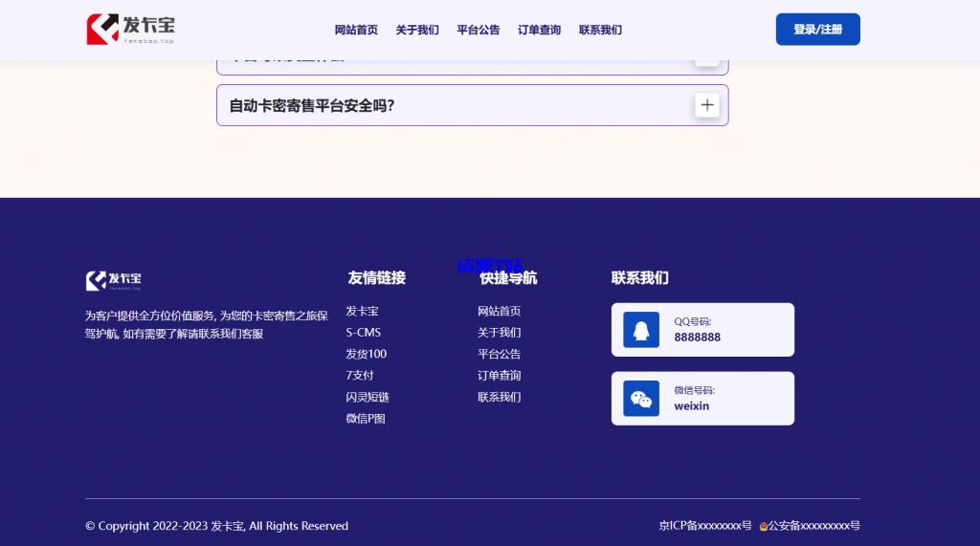Click the white 发卡宝 footer logo
The width and height of the screenshot is (980, 546).
113,280
